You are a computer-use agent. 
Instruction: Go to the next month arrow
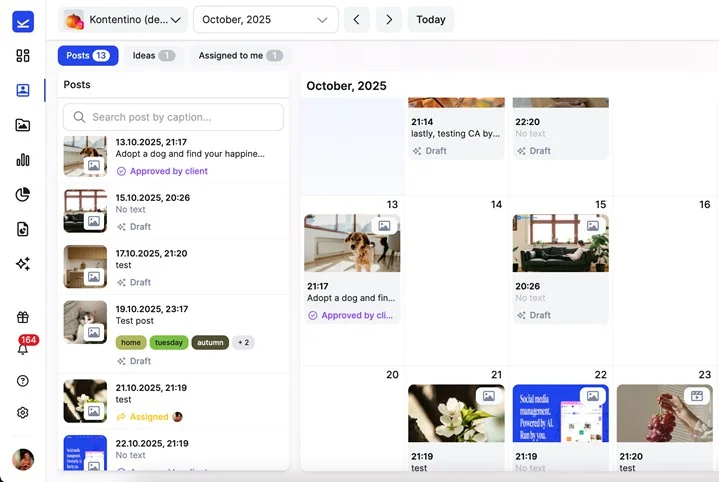(x=389, y=20)
